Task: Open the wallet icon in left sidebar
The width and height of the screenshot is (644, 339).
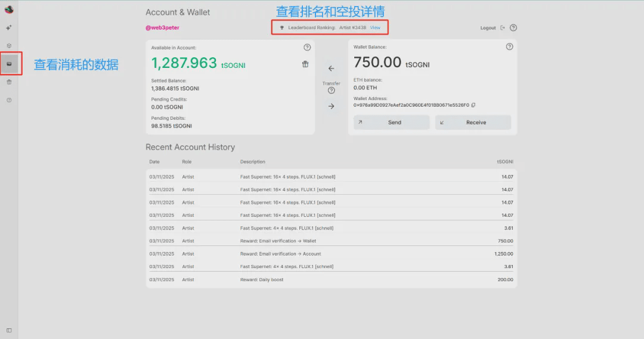Action: pos(9,64)
